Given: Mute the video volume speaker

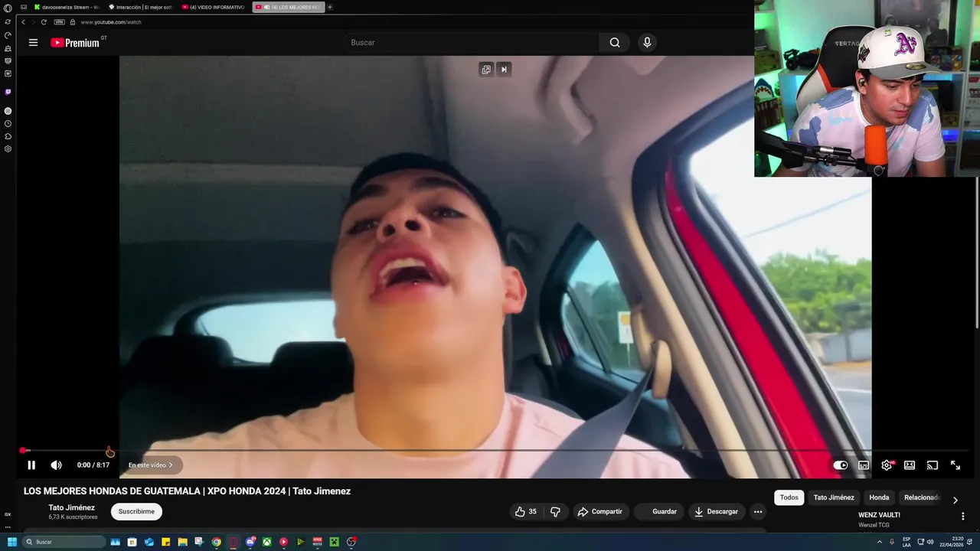Looking at the screenshot, I should click(x=56, y=465).
